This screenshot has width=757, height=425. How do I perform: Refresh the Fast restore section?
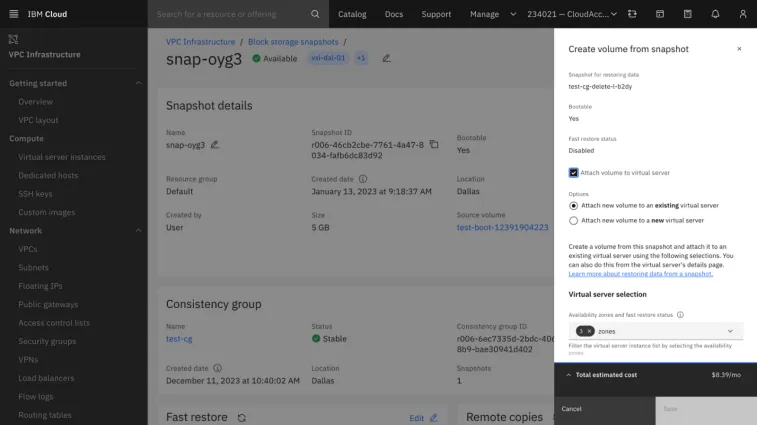click(241, 417)
